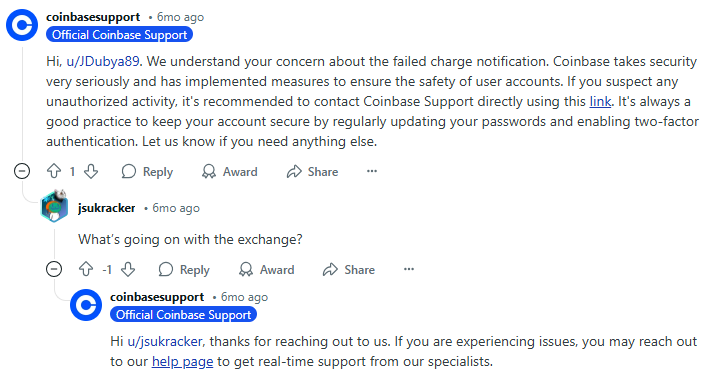Reply to jsukracker's comment

[x=184, y=270]
